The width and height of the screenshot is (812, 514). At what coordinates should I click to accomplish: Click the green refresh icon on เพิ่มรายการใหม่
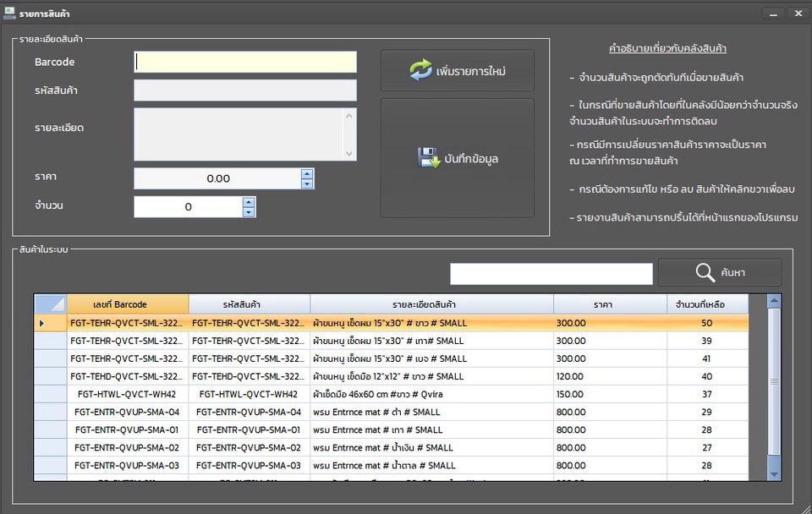point(420,70)
